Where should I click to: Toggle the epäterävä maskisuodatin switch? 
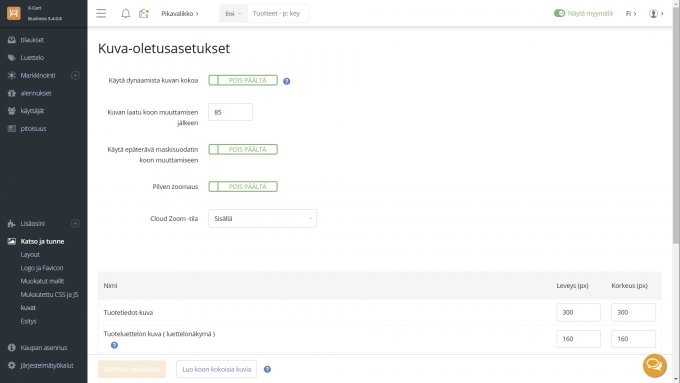(x=243, y=149)
